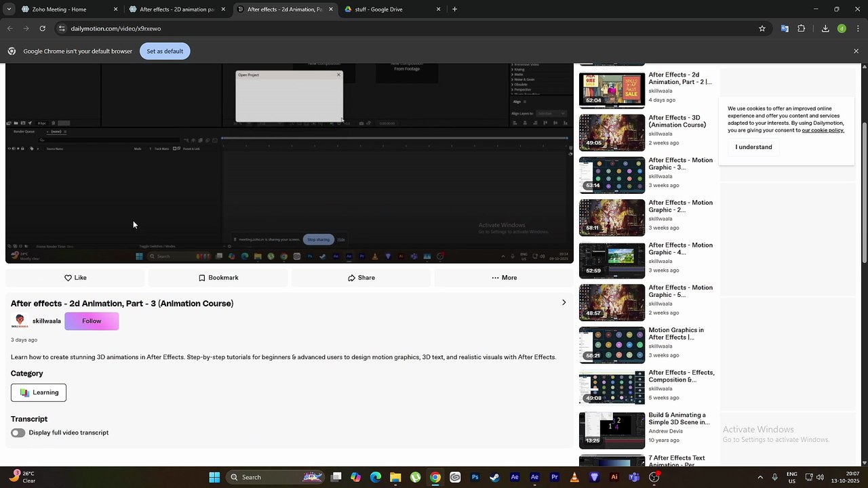The image size is (868, 488).
Task: Switch to the stuff - Google Drive tab
Action: [392, 9]
